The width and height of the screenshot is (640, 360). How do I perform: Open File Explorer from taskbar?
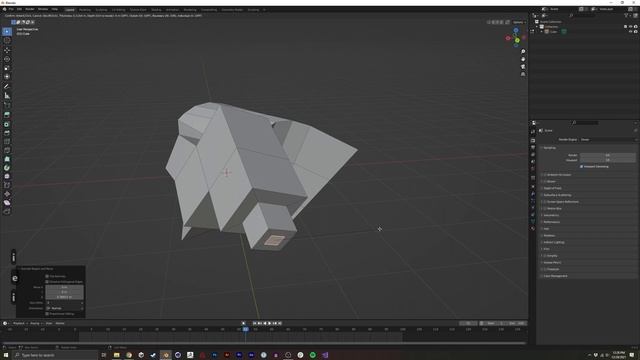click(116, 355)
